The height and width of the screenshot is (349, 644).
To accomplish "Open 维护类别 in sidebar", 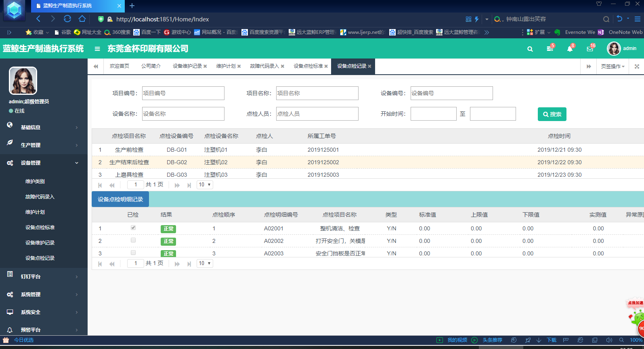I will click(35, 181).
